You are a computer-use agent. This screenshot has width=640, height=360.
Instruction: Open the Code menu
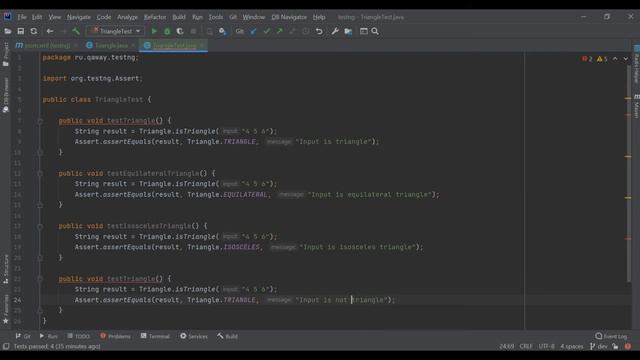point(104,17)
